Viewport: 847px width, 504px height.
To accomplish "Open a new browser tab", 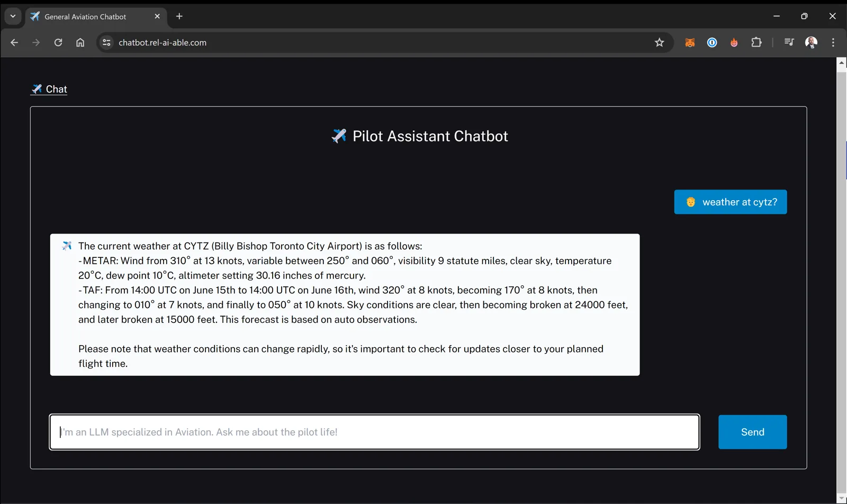I will pyautogui.click(x=179, y=16).
